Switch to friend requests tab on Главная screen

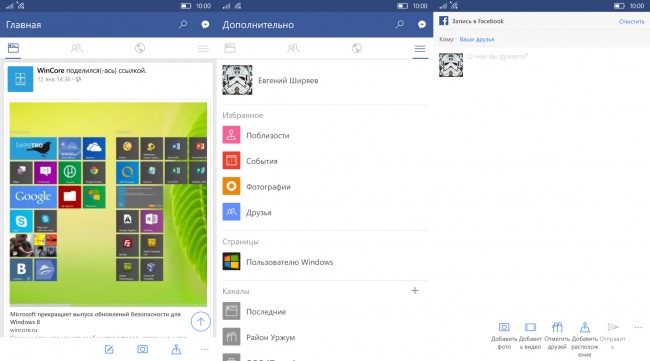click(77, 48)
